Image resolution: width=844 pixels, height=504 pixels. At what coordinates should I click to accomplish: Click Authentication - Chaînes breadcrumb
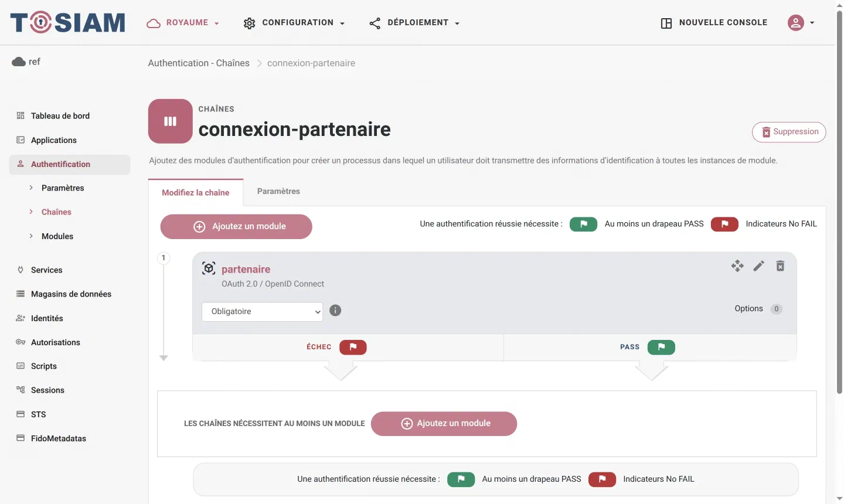[199, 63]
